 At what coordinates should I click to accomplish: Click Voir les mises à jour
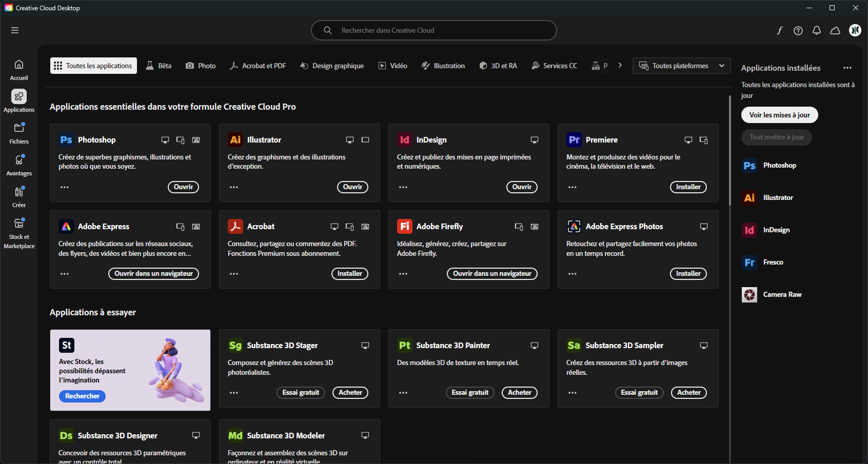780,115
